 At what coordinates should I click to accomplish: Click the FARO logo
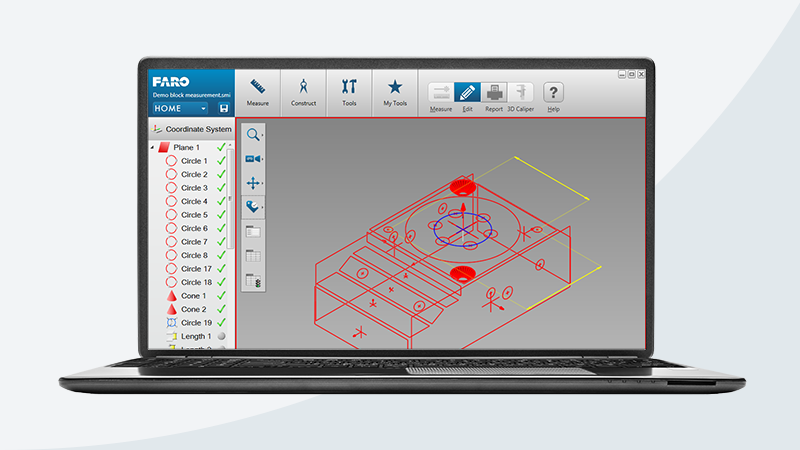coord(171,82)
